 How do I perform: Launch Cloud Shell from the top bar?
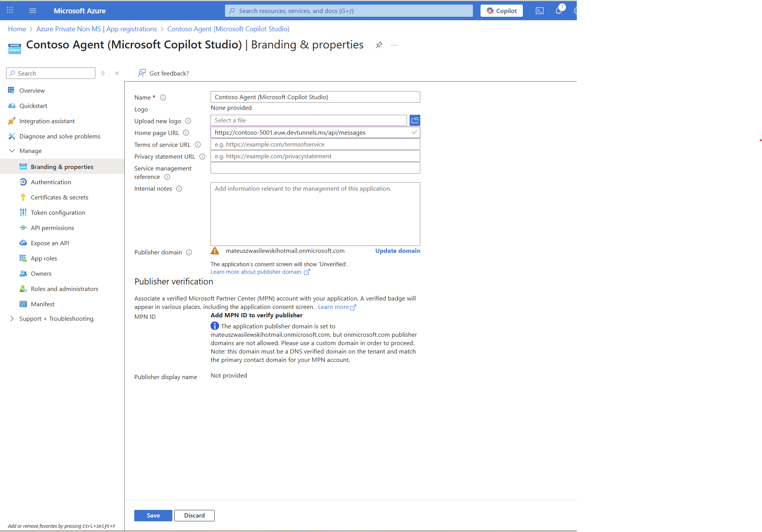coord(540,10)
